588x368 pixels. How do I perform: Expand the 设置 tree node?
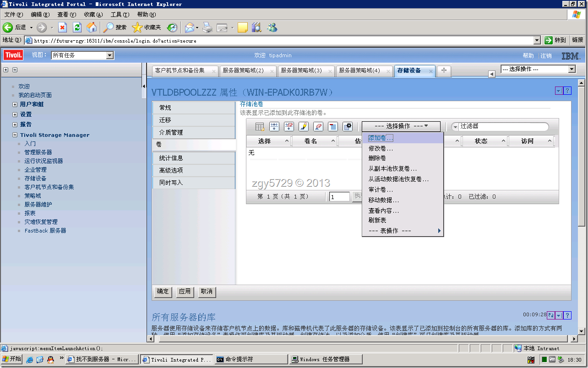(x=15, y=114)
